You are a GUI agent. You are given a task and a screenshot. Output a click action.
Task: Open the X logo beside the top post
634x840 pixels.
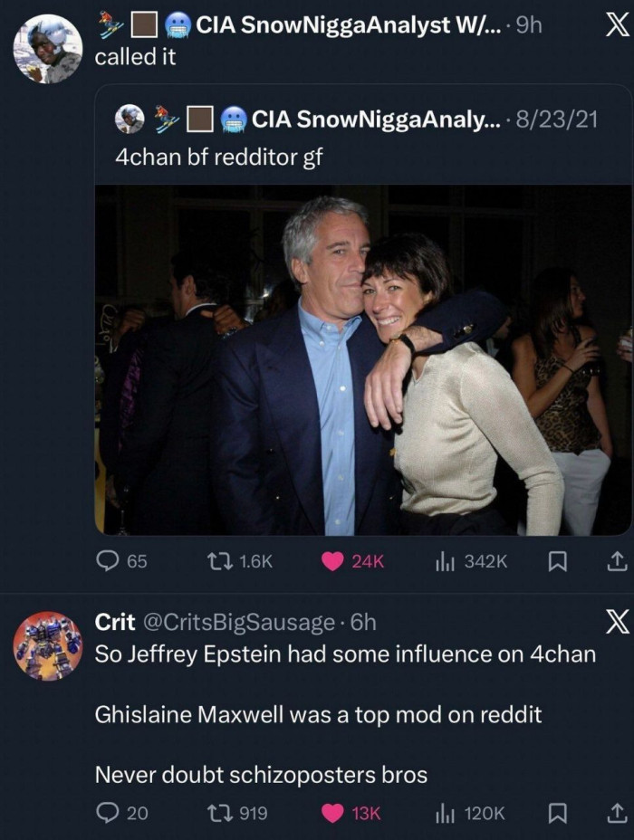coord(615,26)
